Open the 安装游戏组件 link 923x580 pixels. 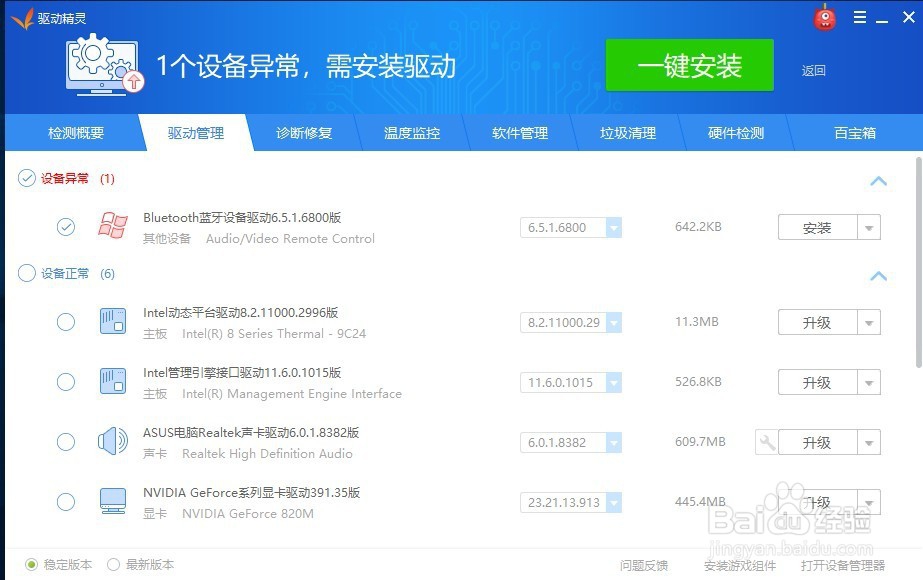point(740,566)
